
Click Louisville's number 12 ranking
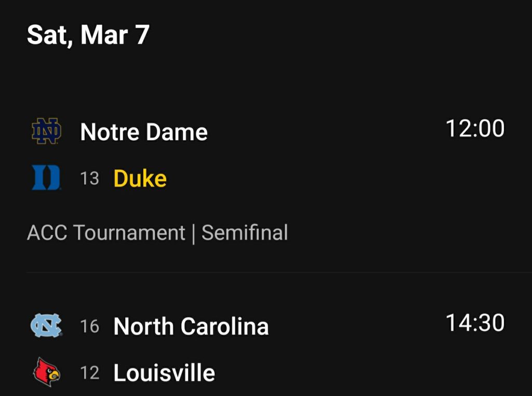pos(89,373)
